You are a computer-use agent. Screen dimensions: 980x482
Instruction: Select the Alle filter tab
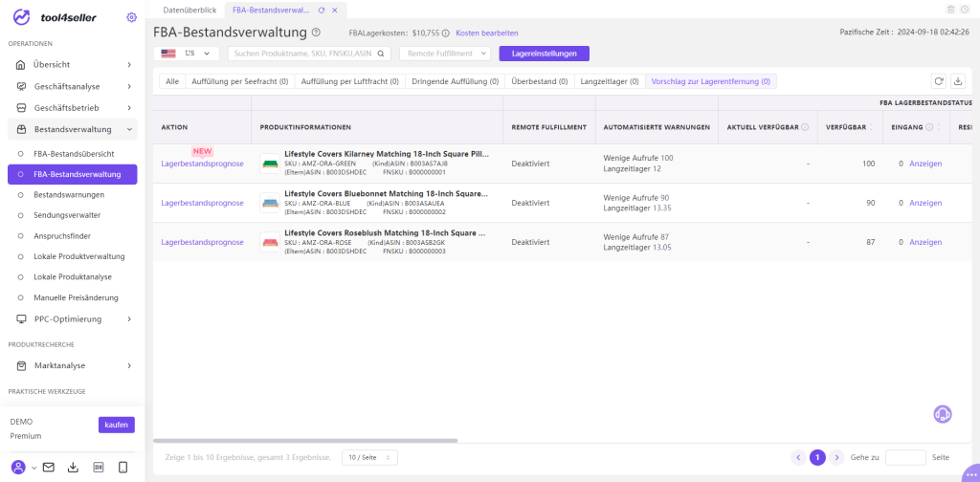[172, 81]
